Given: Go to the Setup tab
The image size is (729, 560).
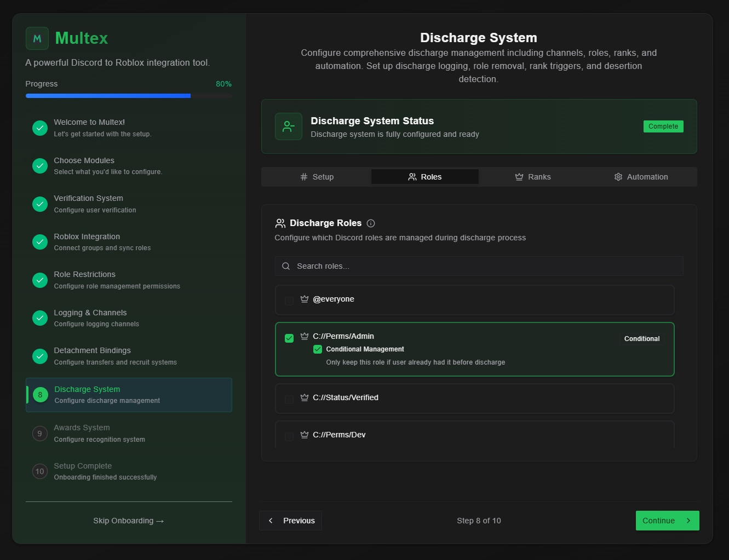Looking at the screenshot, I should pos(317,177).
